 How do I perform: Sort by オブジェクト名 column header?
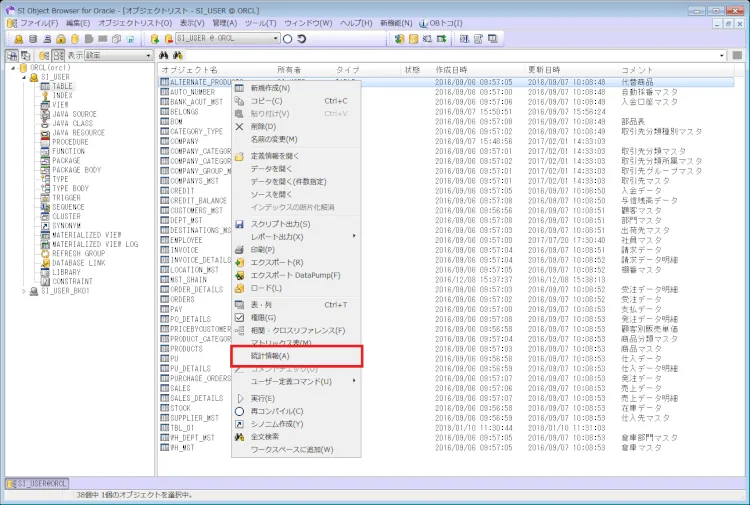click(x=189, y=70)
